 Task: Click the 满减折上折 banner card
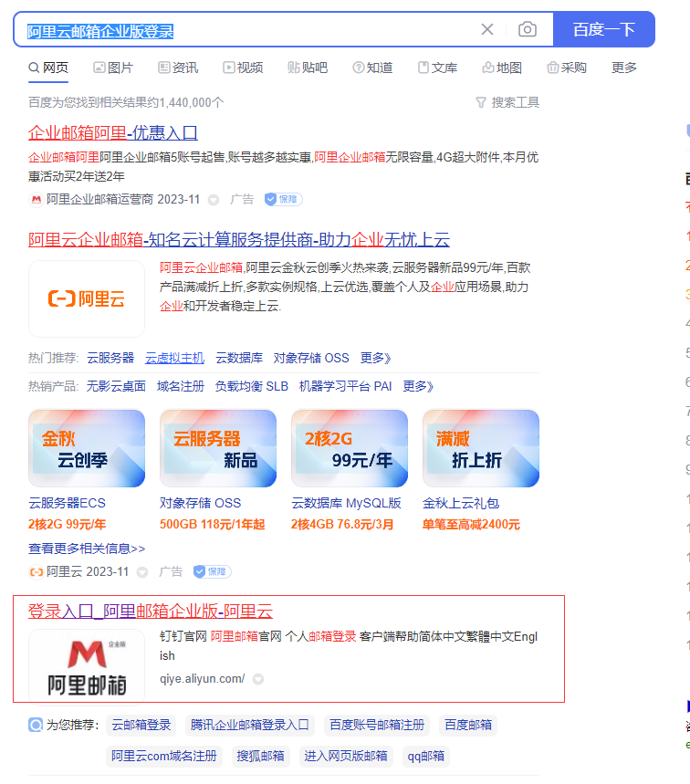click(x=481, y=448)
